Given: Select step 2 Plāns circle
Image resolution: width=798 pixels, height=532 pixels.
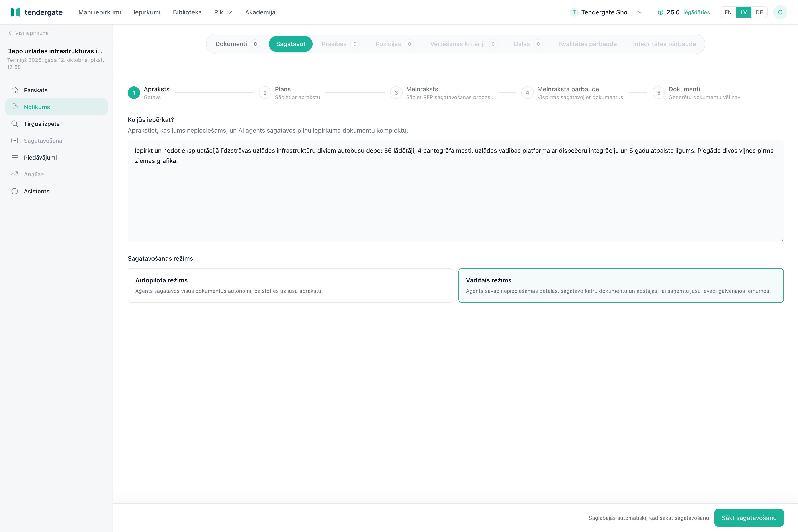Looking at the screenshot, I should coord(265,93).
